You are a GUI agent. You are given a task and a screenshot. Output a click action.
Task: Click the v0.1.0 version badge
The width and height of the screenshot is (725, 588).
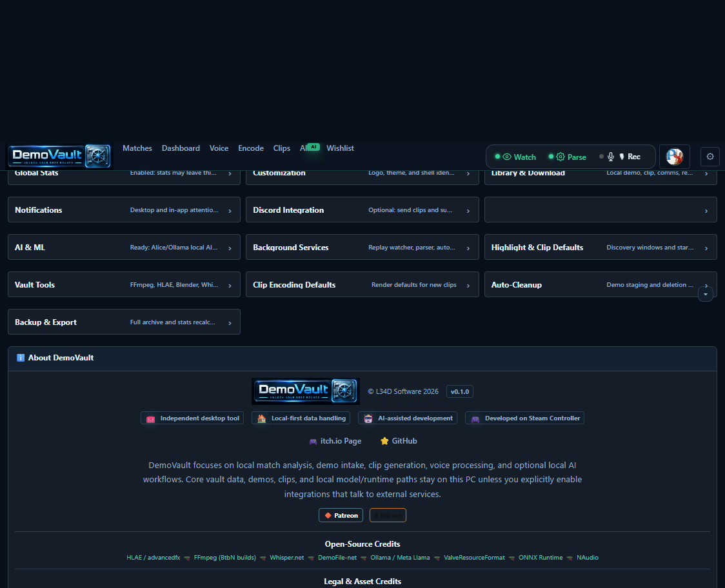pos(460,391)
